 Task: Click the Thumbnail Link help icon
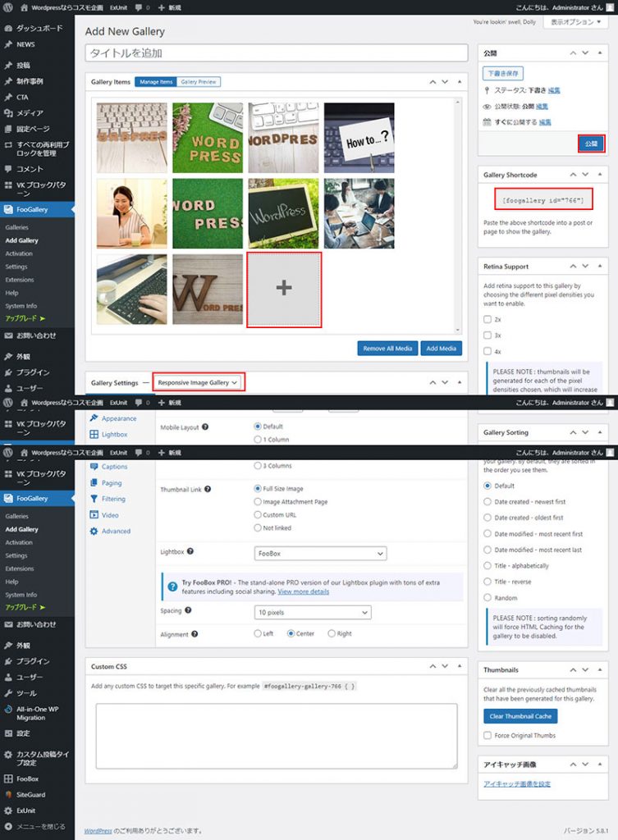tap(208, 489)
